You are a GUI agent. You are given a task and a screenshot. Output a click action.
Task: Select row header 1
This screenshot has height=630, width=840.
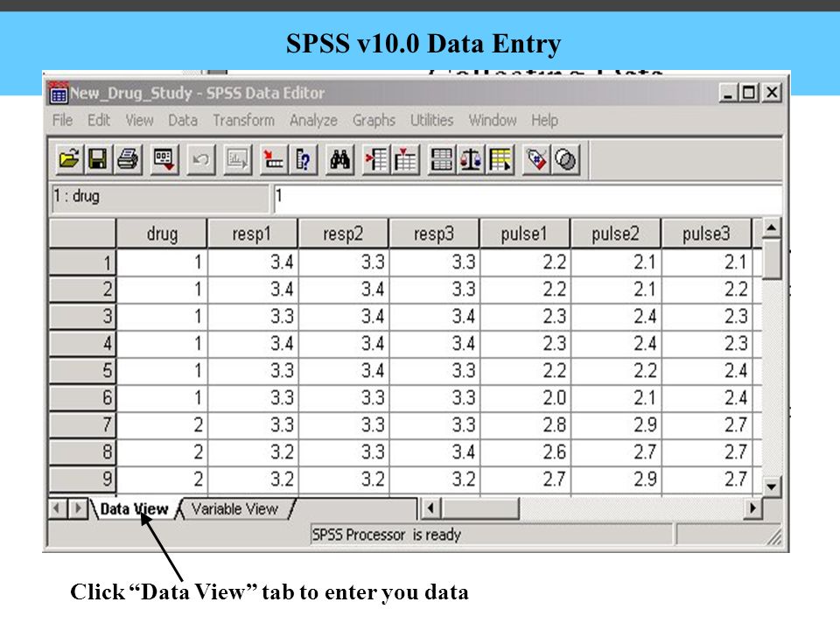pyautogui.click(x=82, y=262)
